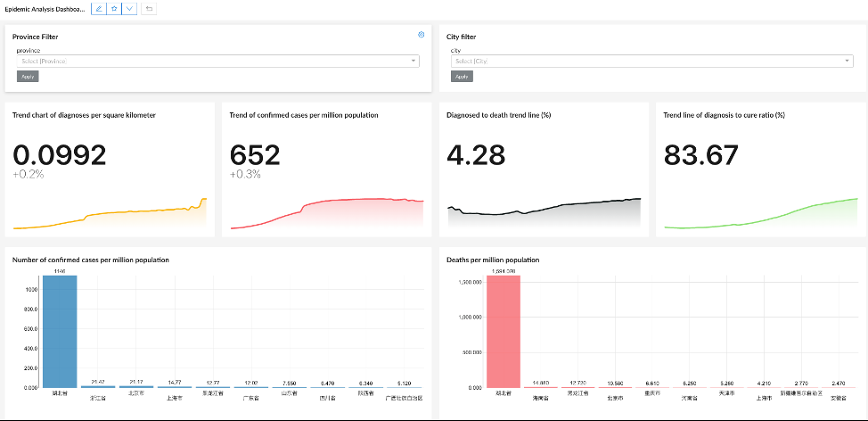Click the 14.77 bar value label
Image resolution: width=868 pixels, height=421 pixels.
point(175,383)
